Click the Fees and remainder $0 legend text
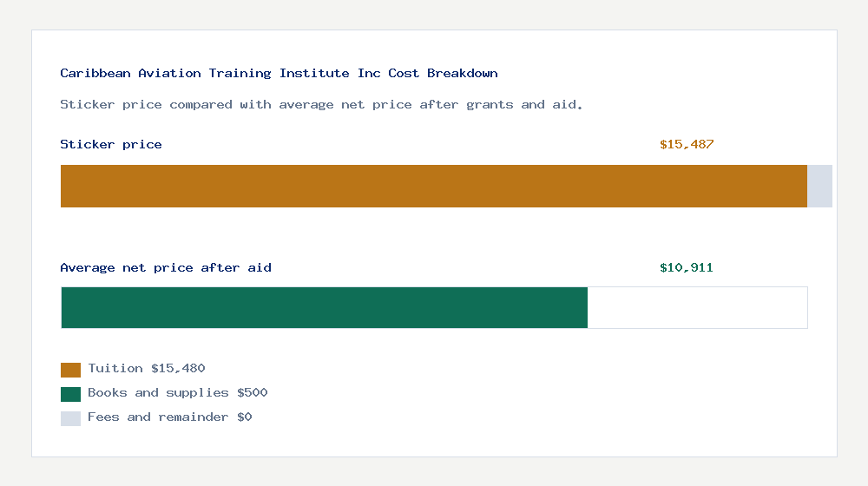The width and height of the screenshot is (868, 486). [170, 417]
